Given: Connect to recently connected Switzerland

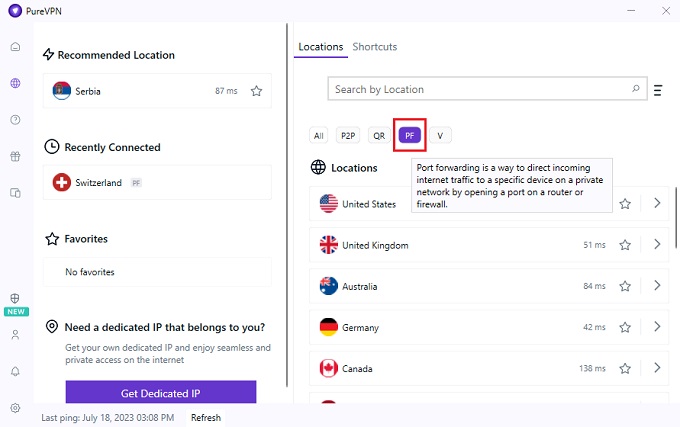Looking at the screenshot, I should pyautogui.click(x=157, y=183).
